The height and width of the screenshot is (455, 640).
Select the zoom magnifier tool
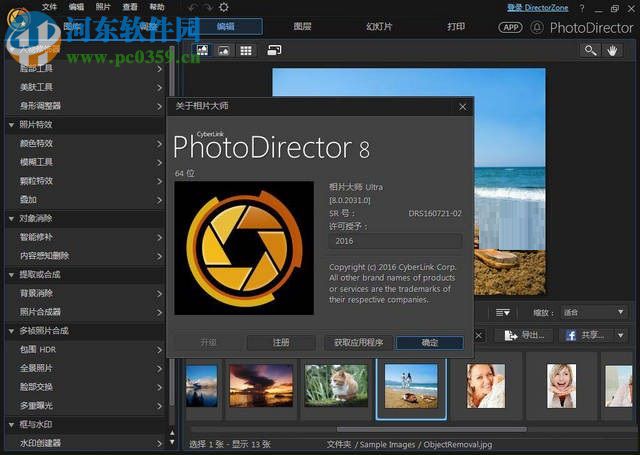pos(590,50)
